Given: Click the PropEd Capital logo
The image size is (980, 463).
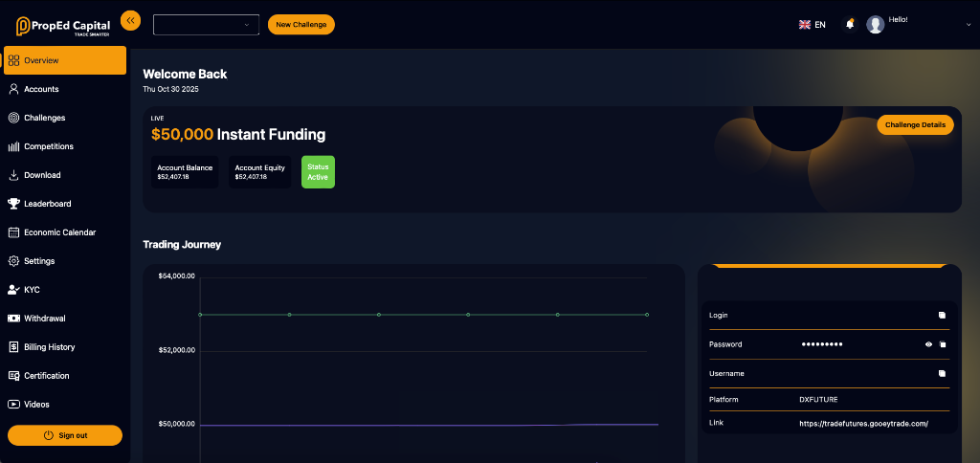Looking at the screenshot, I should click(63, 26).
